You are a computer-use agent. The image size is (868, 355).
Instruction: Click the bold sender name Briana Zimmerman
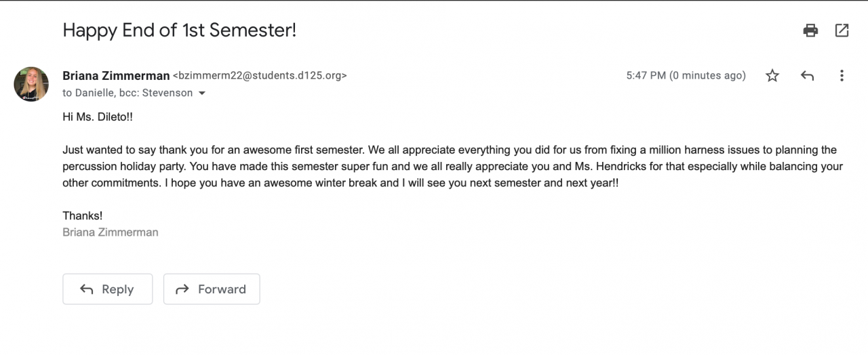(x=116, y=76)
